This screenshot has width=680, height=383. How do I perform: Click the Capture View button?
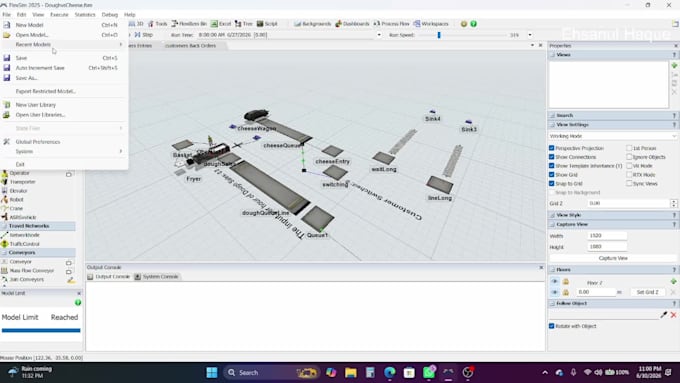click(613, 258)
